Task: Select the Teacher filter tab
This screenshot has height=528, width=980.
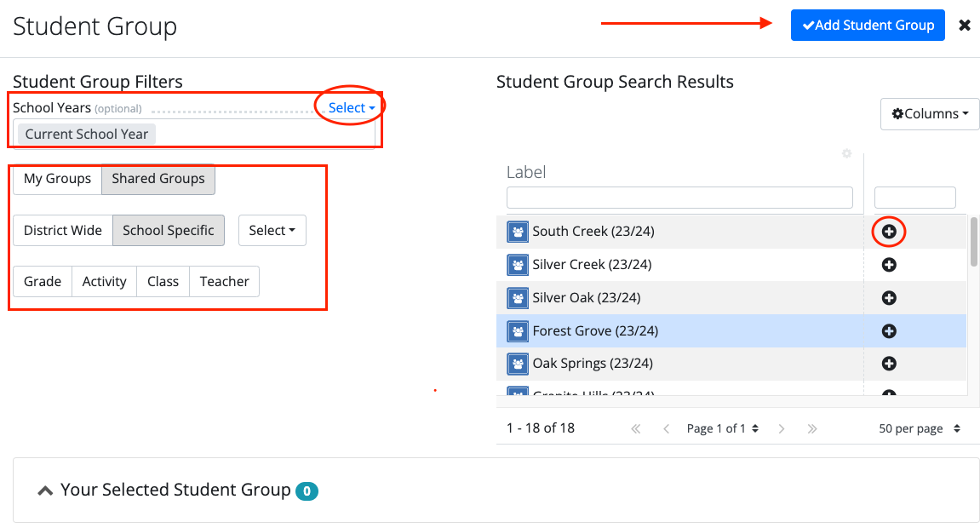Action: tap(224, 281)
